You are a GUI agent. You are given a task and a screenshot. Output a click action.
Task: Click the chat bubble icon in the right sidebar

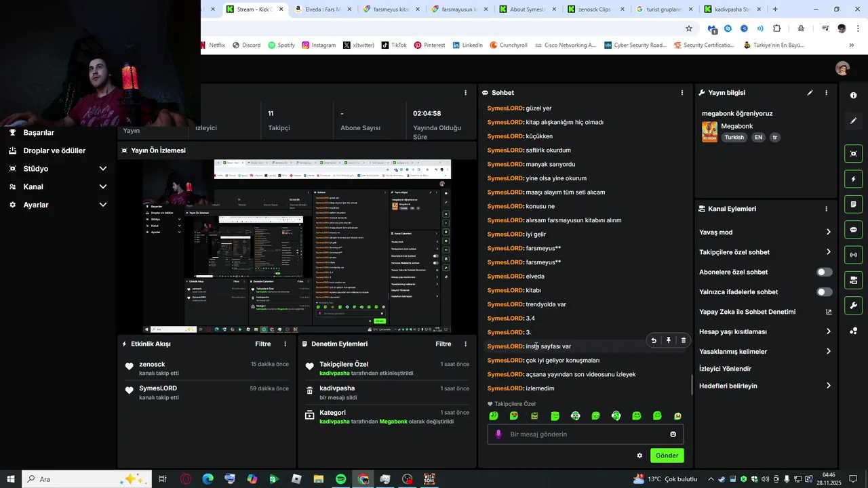853,229
